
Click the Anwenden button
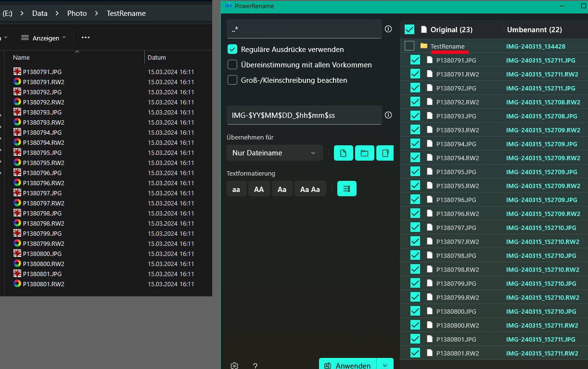[x=347, y=365]
